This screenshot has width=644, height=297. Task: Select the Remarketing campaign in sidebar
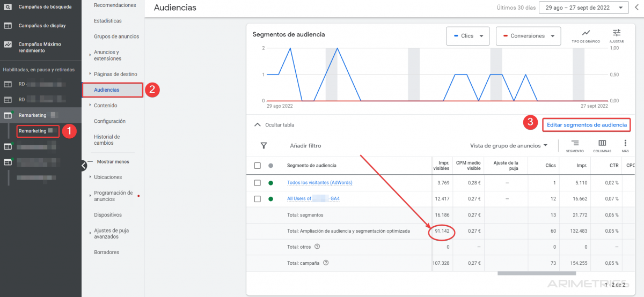(32, 115)
